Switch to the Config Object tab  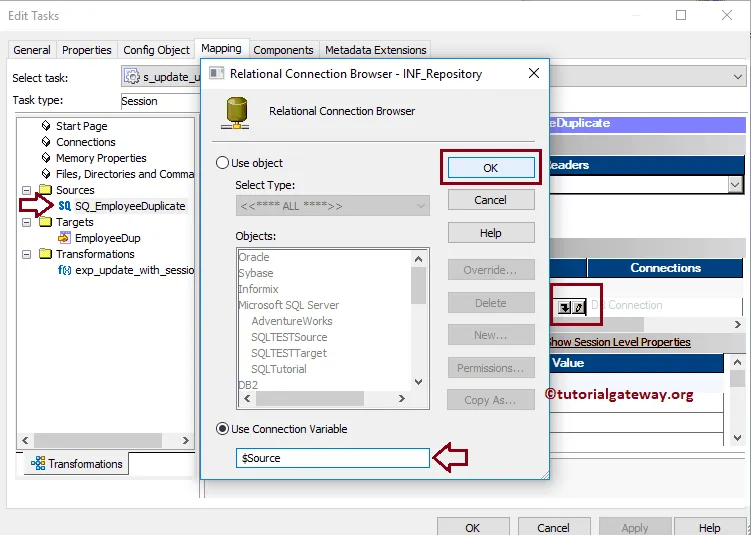(x=156, y=50)
